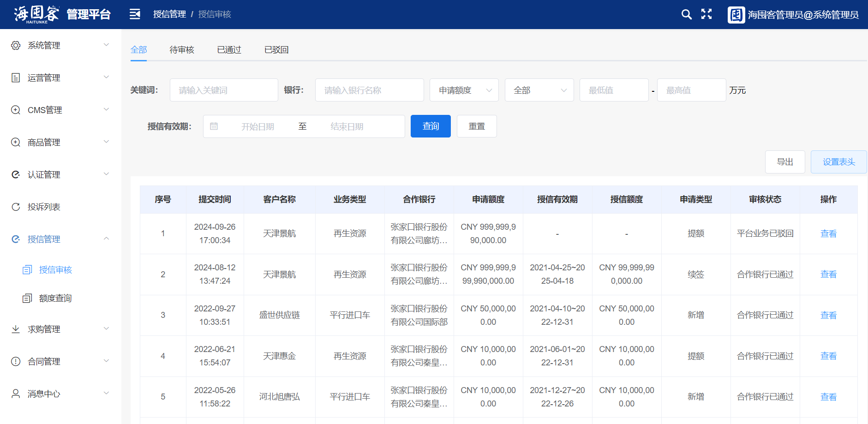Screen dimensions: 868x424
Task: Open the 申请额度 dropdown
Action: point(464,90)
